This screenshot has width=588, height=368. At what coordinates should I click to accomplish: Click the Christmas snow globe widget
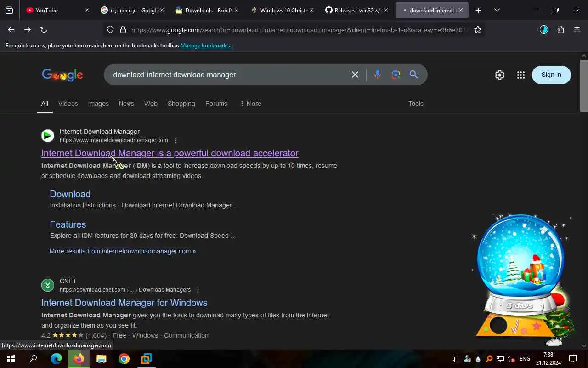(521, 280)
